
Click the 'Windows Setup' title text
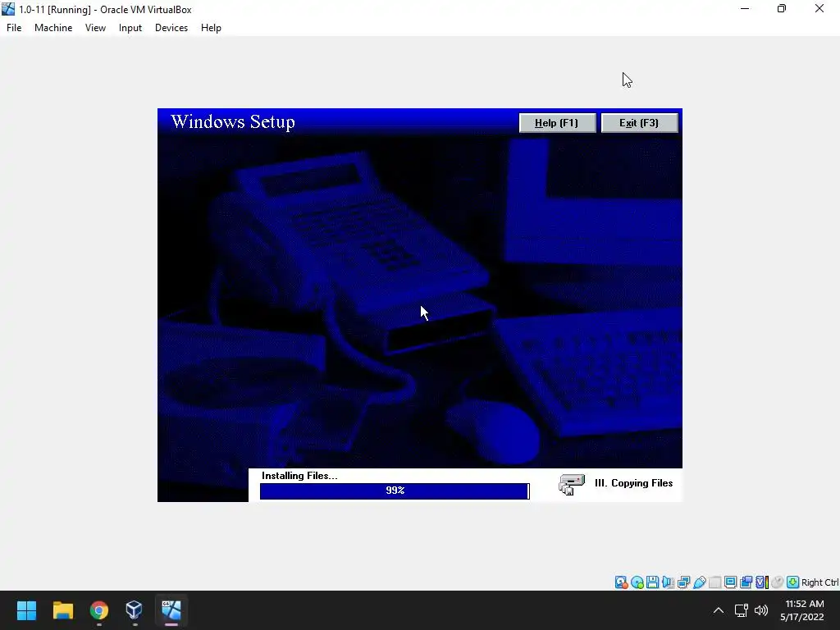pyautogui.click(x=232, y=121)
